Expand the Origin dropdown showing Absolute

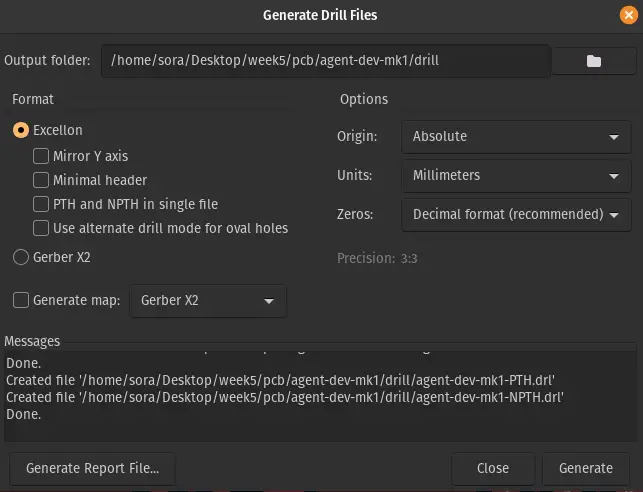click(x=515, y=136)
